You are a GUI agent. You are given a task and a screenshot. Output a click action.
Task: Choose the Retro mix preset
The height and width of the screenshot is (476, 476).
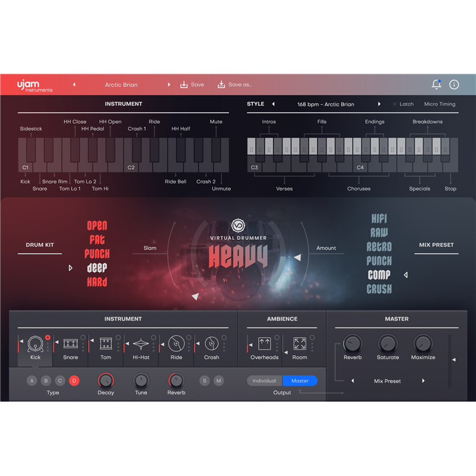point(379,246)
